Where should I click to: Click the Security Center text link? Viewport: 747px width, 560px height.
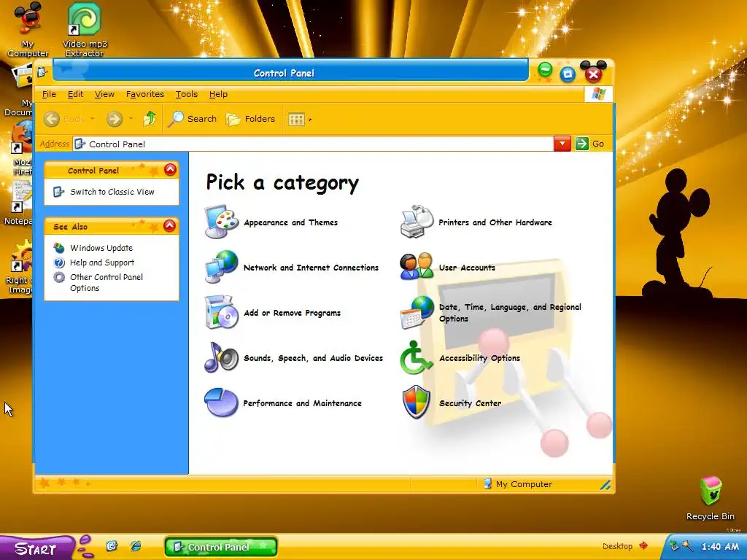471,403
